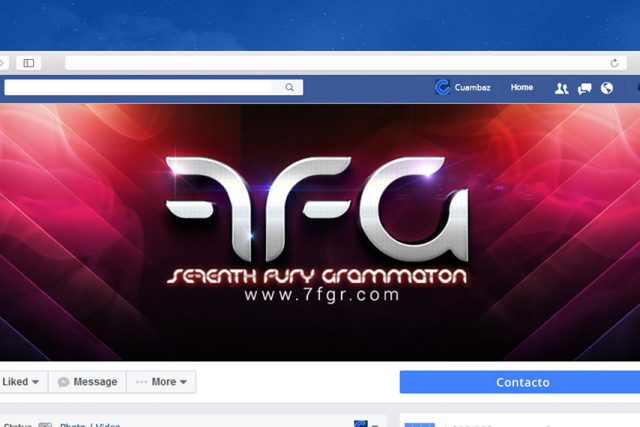
Task: Open the notifications globe icon
Action: pos(607,88)
